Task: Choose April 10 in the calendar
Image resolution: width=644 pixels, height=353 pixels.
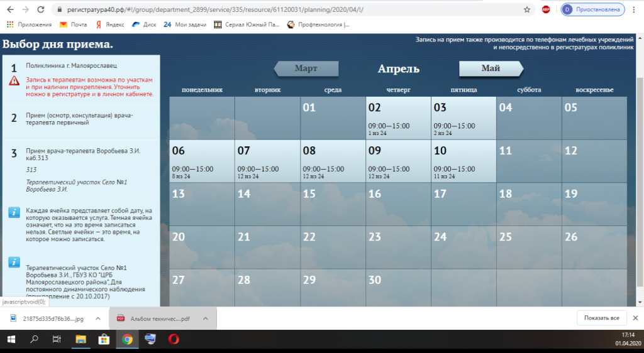Action: pos(464,161)
